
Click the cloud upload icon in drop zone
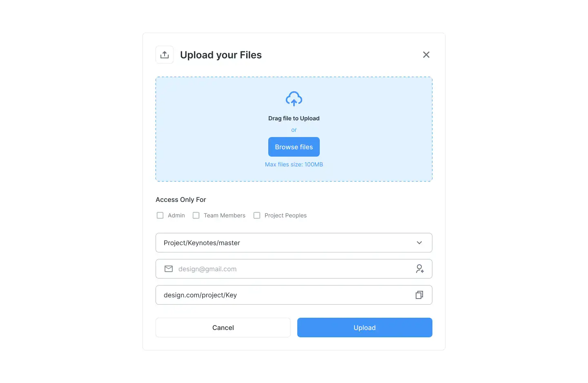pyautogui.click(x=294, y=99)
